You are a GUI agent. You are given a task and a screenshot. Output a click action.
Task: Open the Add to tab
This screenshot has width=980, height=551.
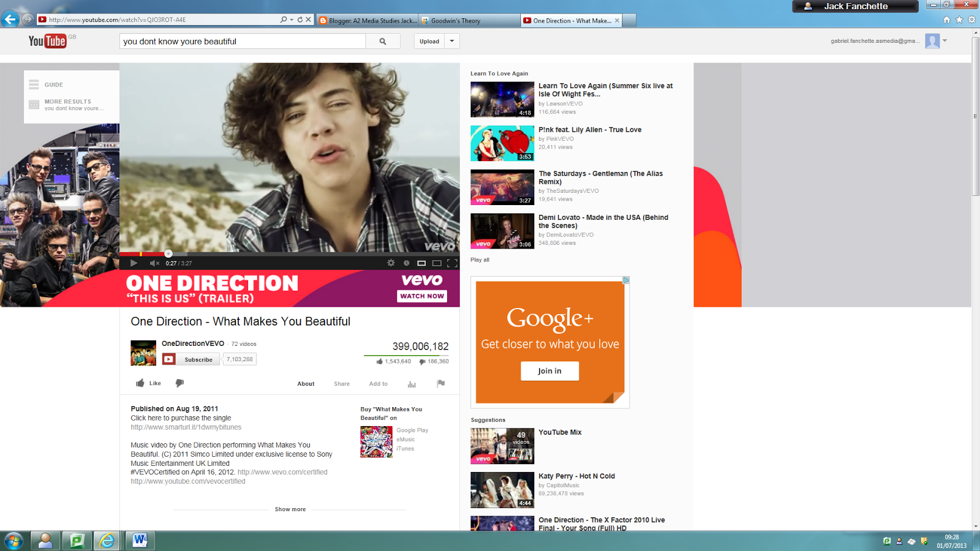[378, 384]
